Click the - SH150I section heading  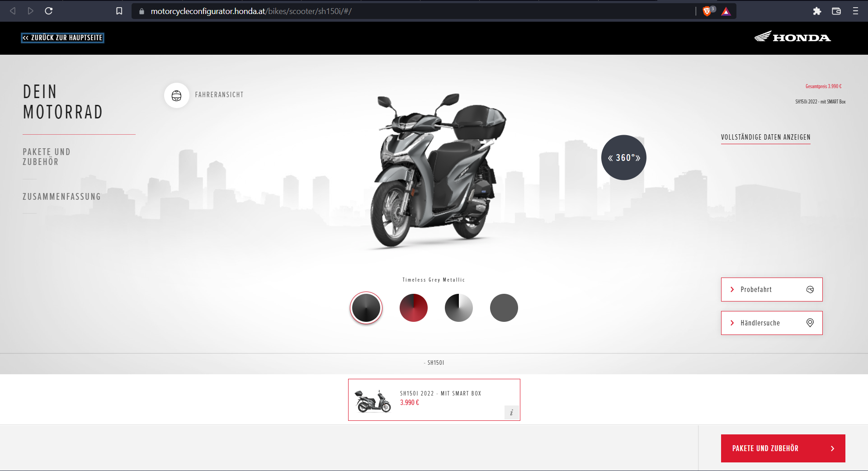click(x=434, y=363)
